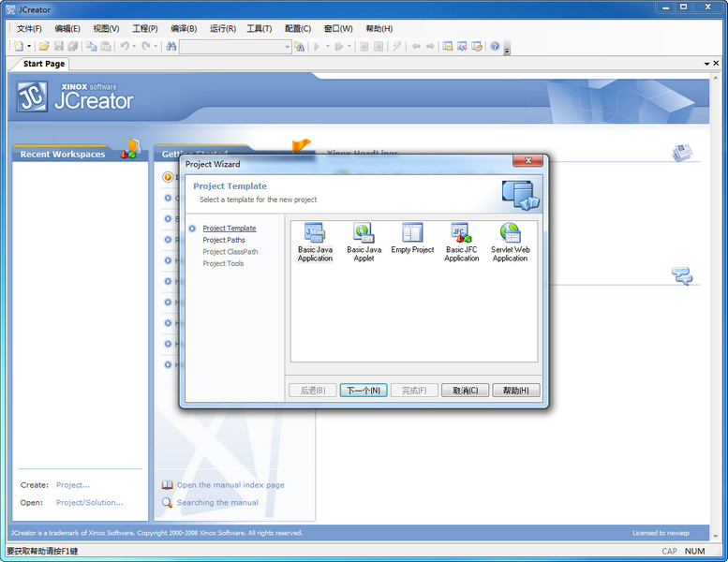Open the toolbar options overflow arrow

point(507,49)
